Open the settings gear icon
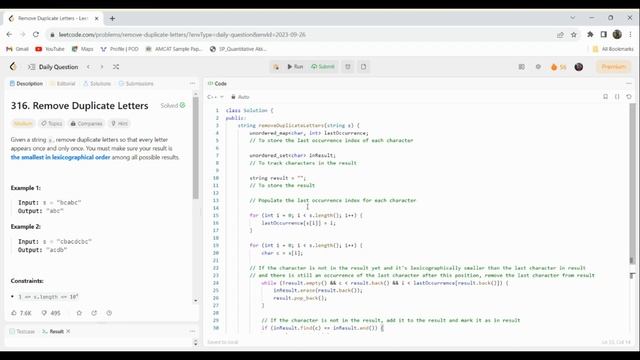This screenshot has height=360, width=640. (538, 67)
